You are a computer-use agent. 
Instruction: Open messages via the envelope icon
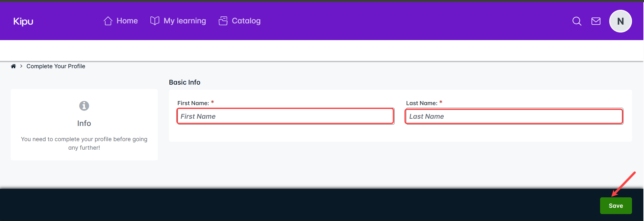(x=596, y=21)
